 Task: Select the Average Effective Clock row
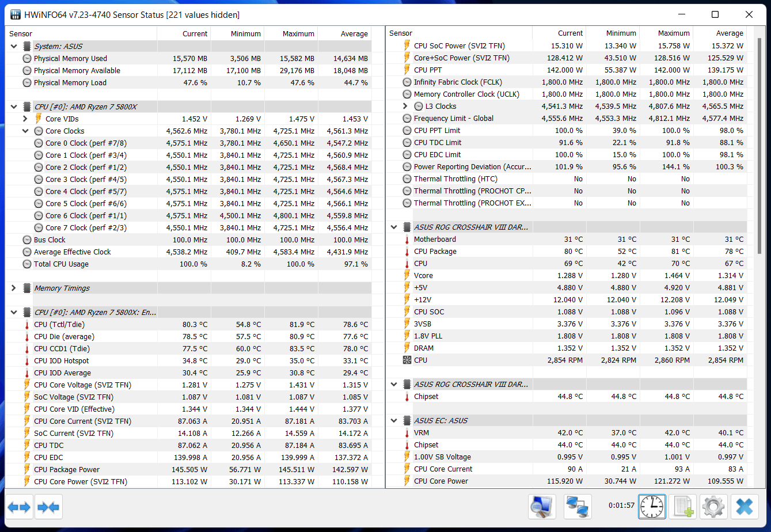tap(189, 252)
